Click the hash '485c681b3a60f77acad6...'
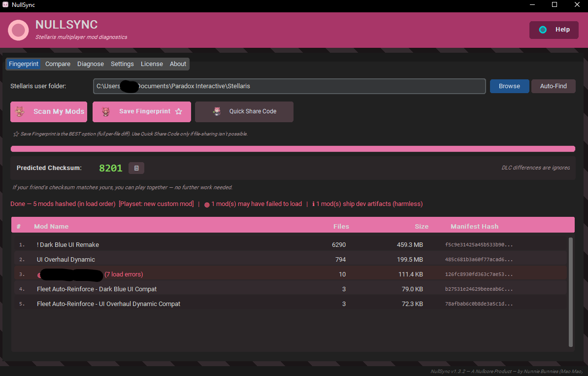The width and height of the screenshot is (588, 376). [479, 259]
